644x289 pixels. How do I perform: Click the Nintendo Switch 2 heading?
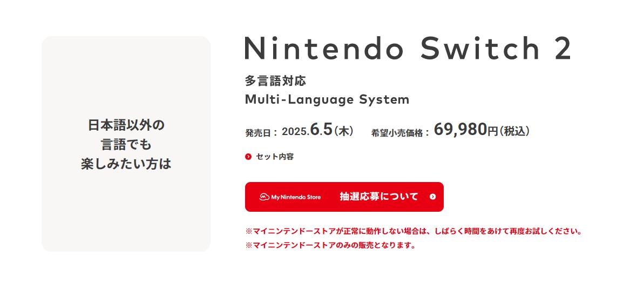408,49
